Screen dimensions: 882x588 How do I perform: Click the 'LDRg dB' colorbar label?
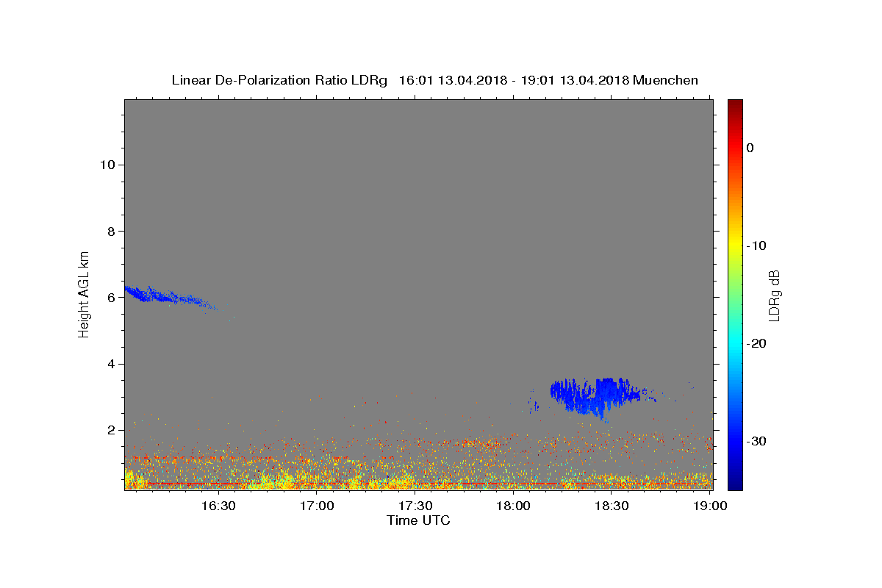(773, 295)
